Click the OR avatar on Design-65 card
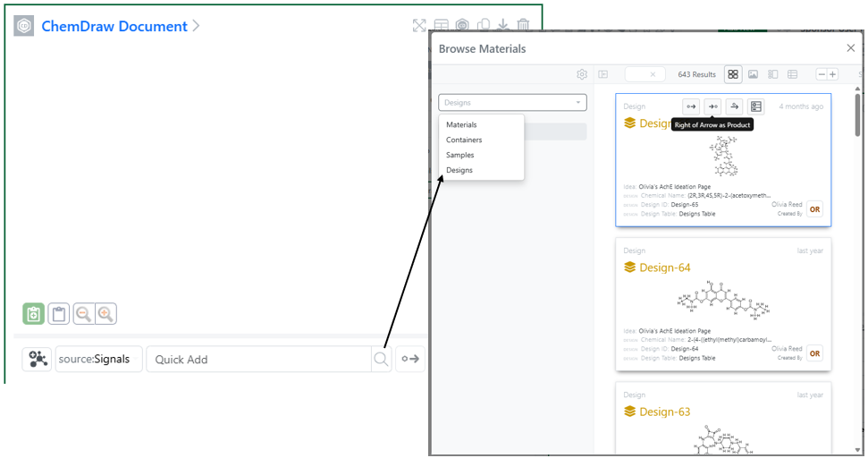 pyautogui.click(x=815, y=209)
